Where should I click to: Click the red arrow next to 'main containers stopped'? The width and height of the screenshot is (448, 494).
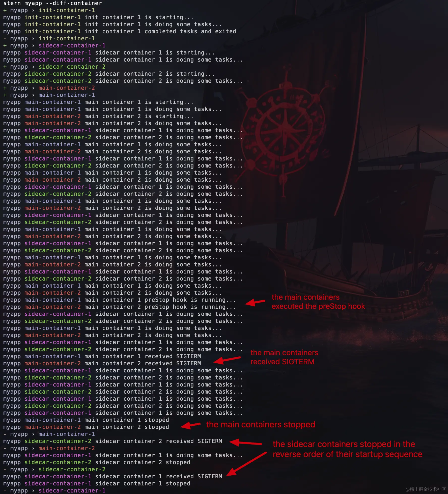[x=191, y=425]
